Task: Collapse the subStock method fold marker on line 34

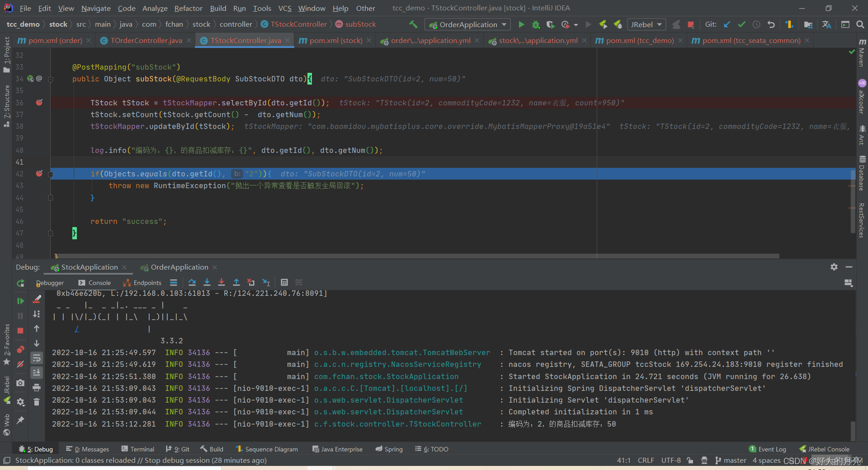Action: [x=51, y=79]
